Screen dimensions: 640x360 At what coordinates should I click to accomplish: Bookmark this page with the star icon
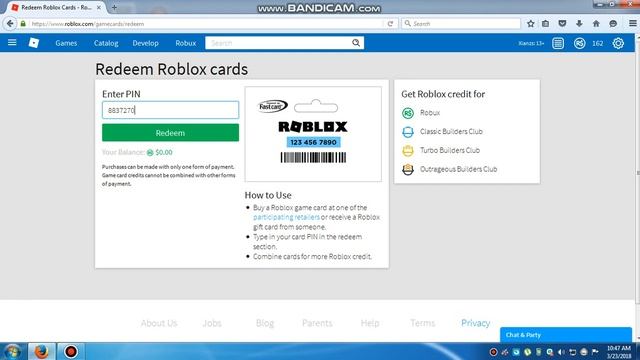pyautogui.click(x=531, y=24)
